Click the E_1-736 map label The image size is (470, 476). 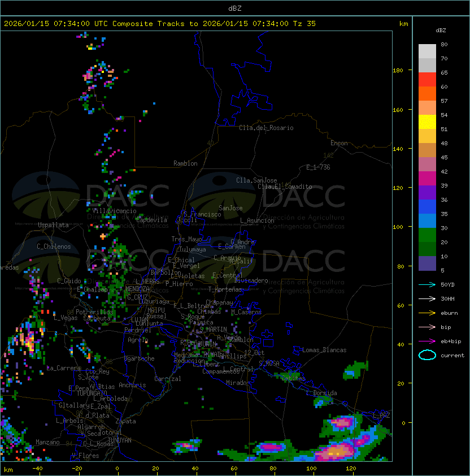(318, 167)
